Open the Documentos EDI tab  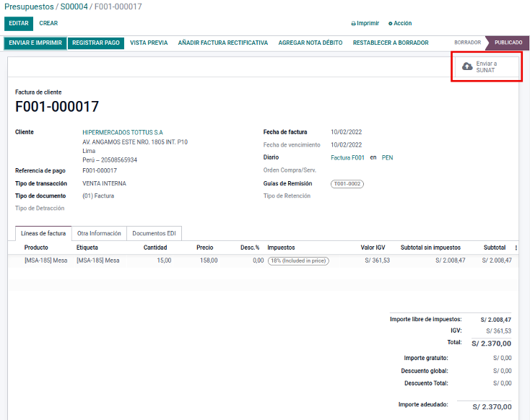(x=155, y=234)
